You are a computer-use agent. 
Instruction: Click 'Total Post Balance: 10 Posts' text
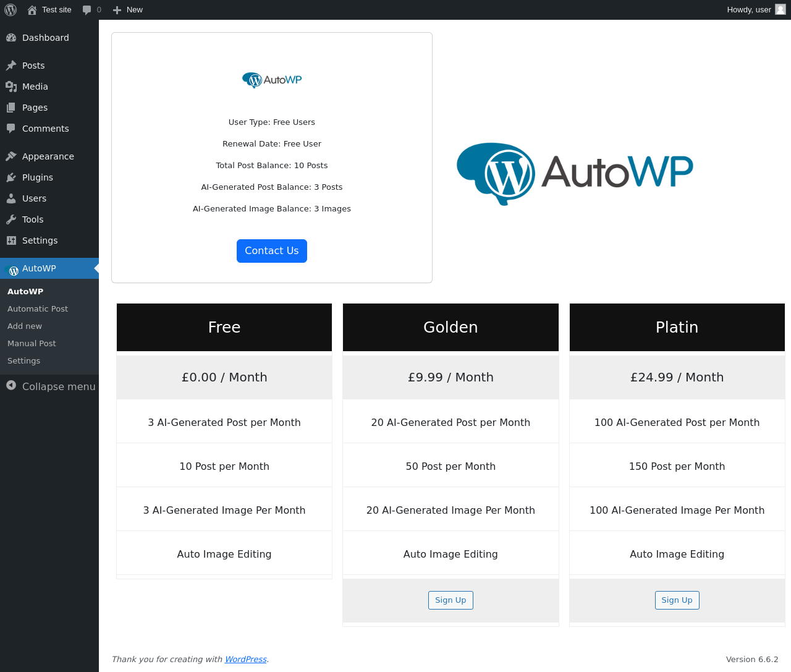(272, 166)
